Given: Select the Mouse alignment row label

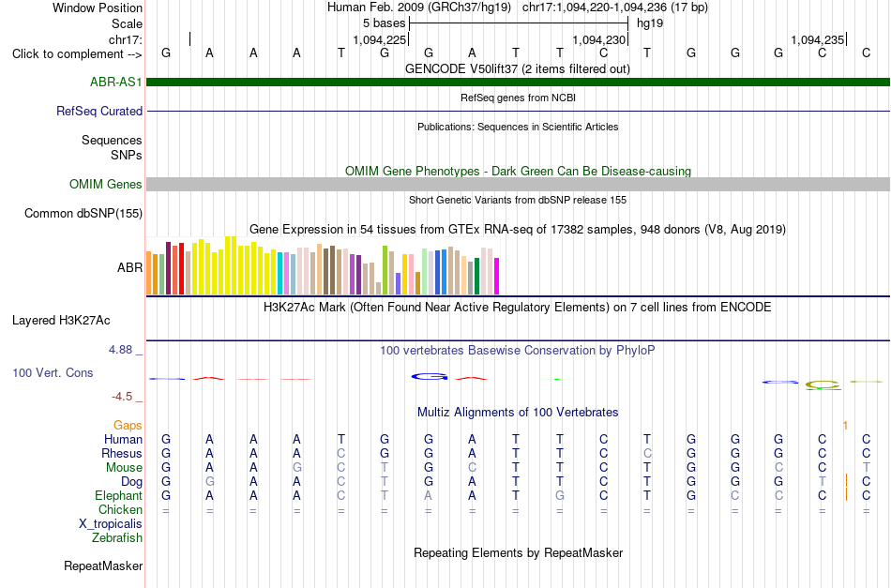Looking at the screenshot, I should tap(125, 468).
